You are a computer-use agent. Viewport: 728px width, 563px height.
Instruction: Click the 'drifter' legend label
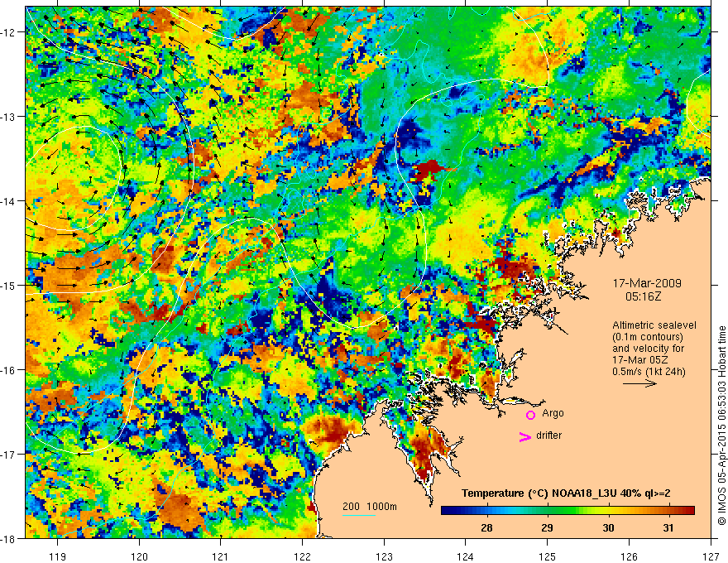(548, 435)
